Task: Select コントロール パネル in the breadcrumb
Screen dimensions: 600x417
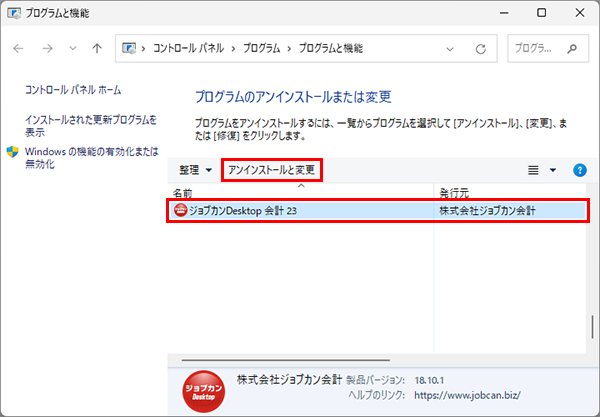Action: pyautogui.click(x=189, y=48)
